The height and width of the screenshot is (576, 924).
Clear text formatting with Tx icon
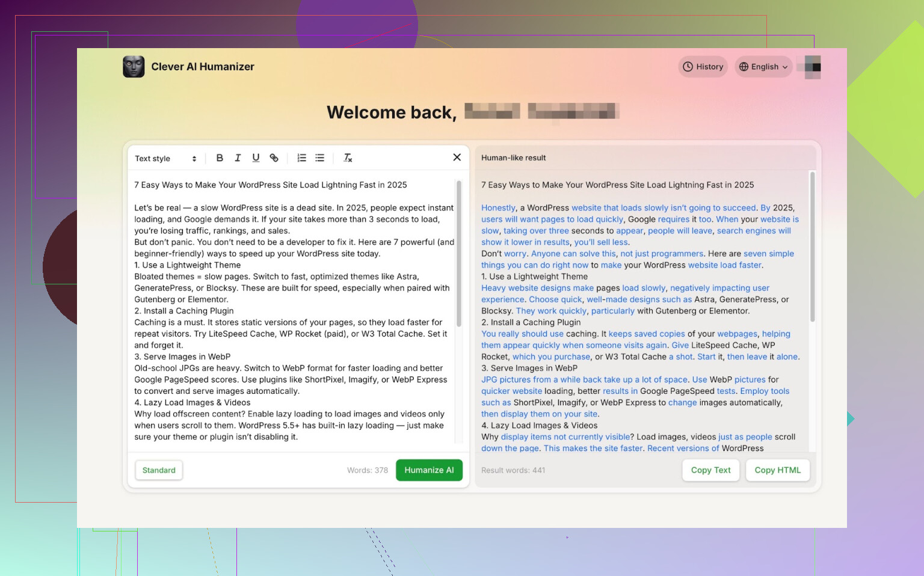click(x=348, y=158)
